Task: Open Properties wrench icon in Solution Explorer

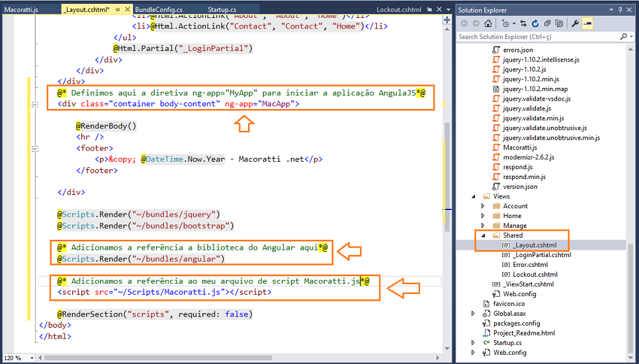Action: click(x=575, y=24)
